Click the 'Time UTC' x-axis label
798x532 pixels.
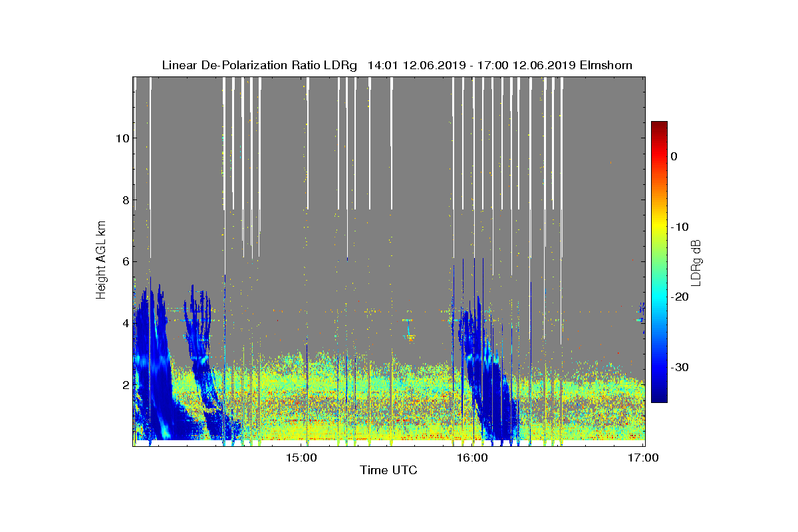point(389,470)
